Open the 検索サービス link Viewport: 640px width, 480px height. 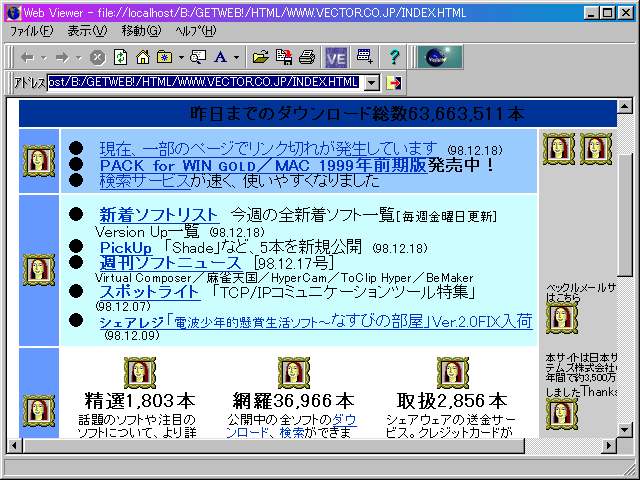(145, 181)
